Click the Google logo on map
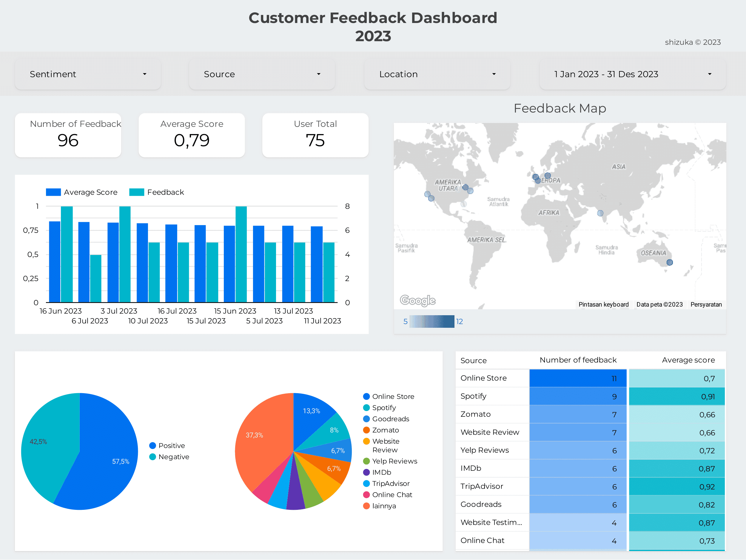Image resolution: width=746 pixels, height=560 pixels. (x=417, y=300)
